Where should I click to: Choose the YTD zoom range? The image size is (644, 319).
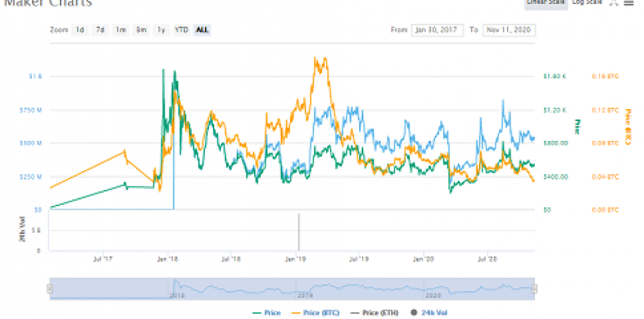point(182,30)
